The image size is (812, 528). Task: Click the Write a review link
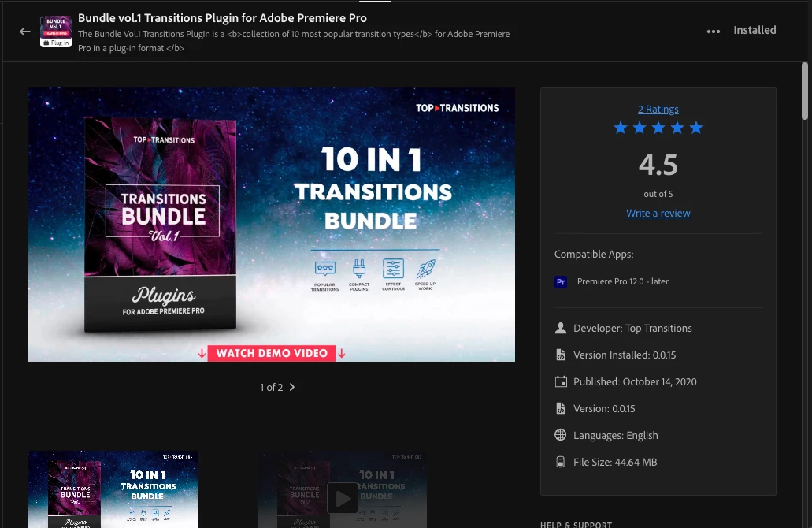(x=658, y=213)
